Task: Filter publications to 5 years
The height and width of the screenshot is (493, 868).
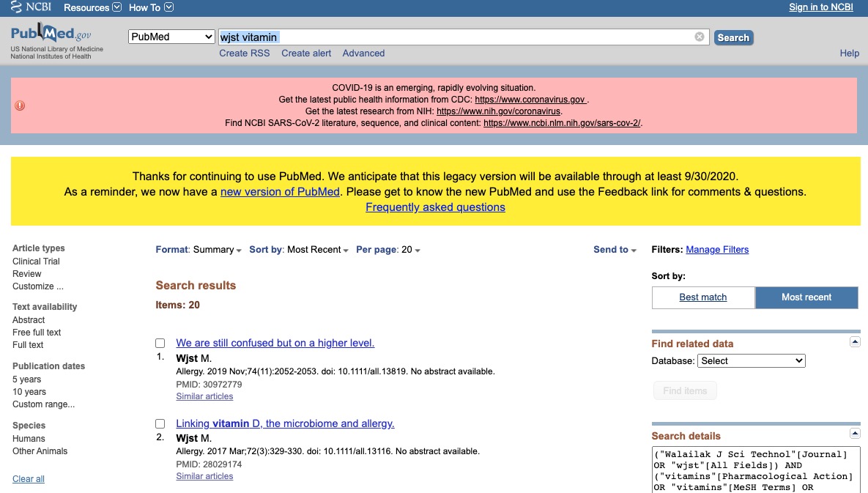Action: (x=26, y=379)
